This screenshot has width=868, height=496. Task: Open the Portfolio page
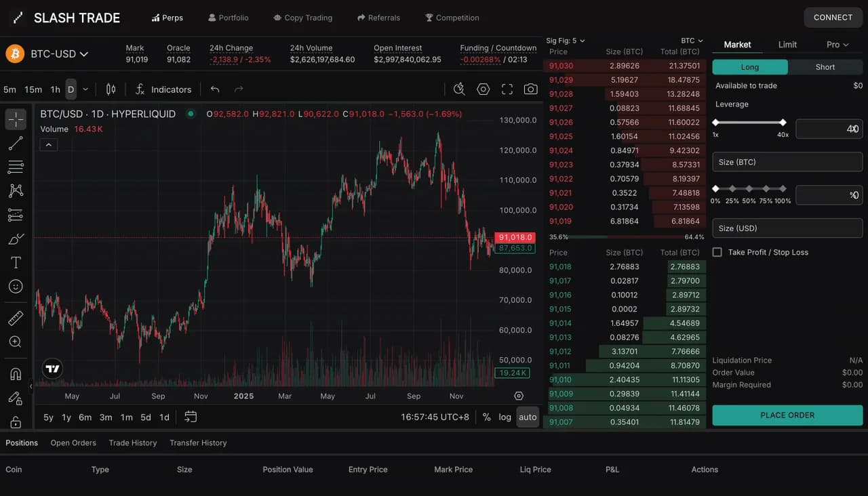point(229,18)
